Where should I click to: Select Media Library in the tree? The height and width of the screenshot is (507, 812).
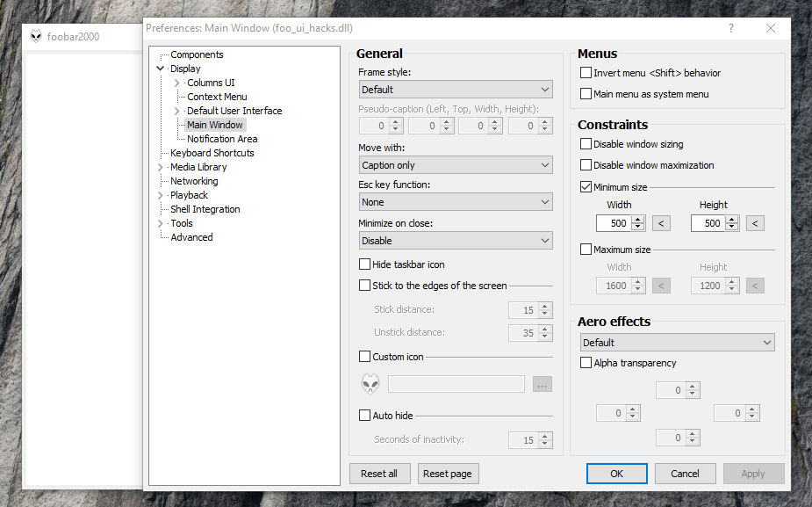[198, 167]
